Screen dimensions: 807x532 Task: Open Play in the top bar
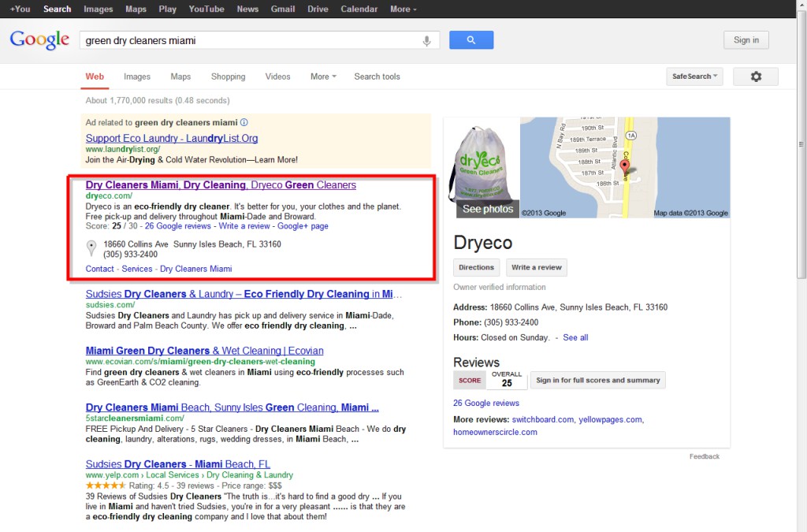(167, 9)
